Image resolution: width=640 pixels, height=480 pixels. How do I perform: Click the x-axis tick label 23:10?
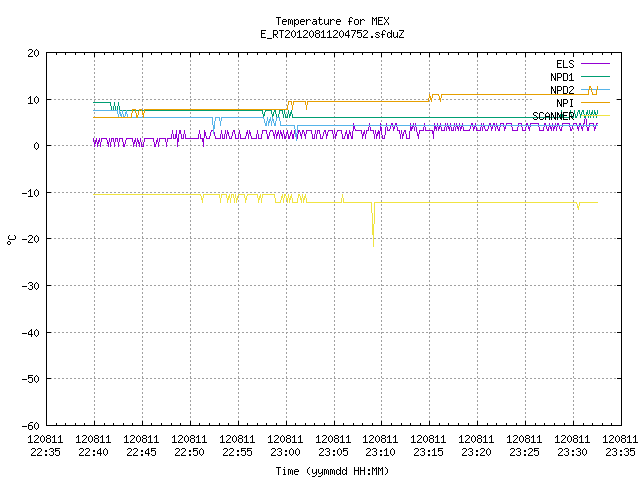click(x=380, y=452)
